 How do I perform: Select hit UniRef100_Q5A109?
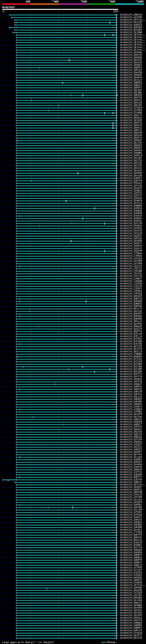[131, 15]
